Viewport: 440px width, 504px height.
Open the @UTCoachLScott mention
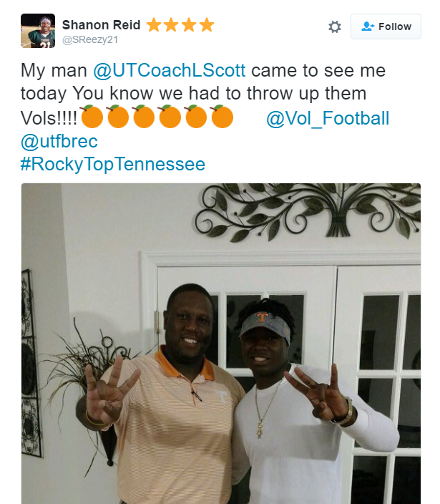[x=170, y=70]
